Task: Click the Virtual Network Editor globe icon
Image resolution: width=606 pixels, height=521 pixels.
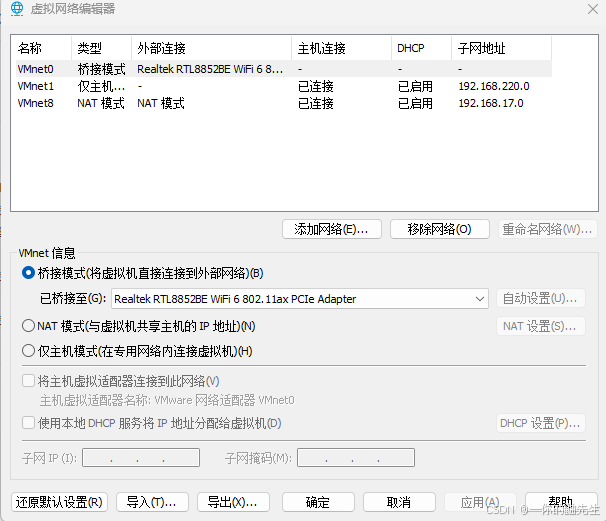Action: coord(17,9)
